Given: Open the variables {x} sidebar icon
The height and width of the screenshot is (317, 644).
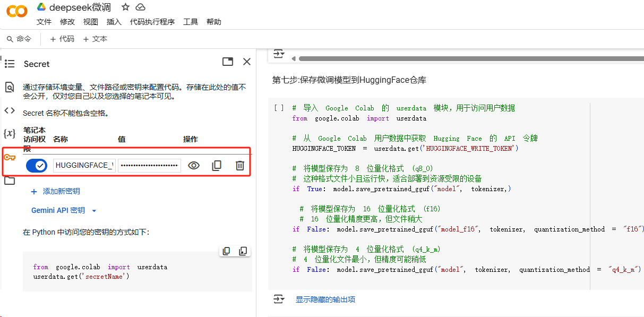Looking at the screenshot, I should coord(10,133).
